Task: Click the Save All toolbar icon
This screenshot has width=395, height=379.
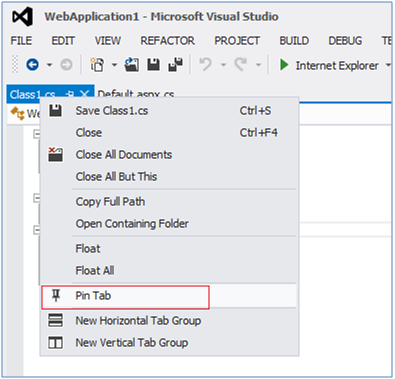Action: [x=175, y=64]
